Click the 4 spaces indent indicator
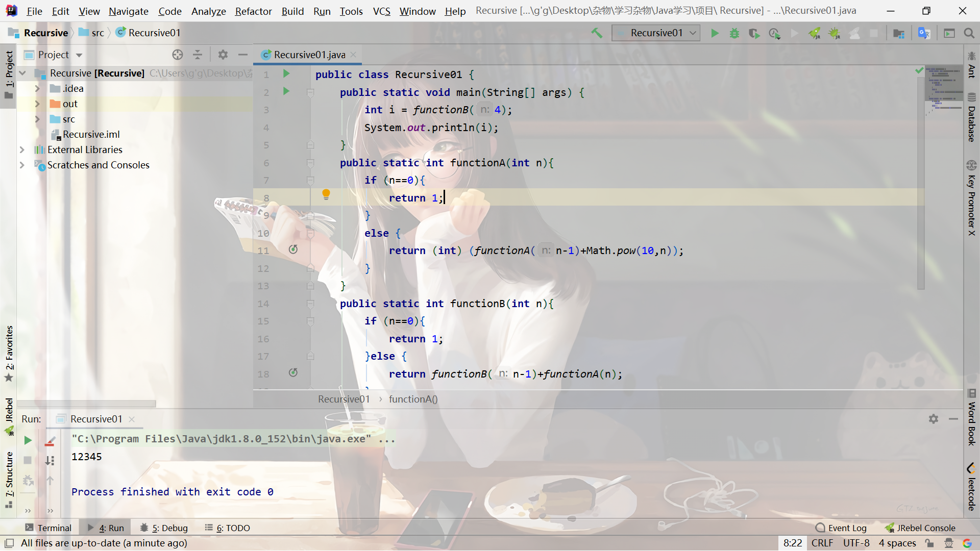 click(897, 543)
